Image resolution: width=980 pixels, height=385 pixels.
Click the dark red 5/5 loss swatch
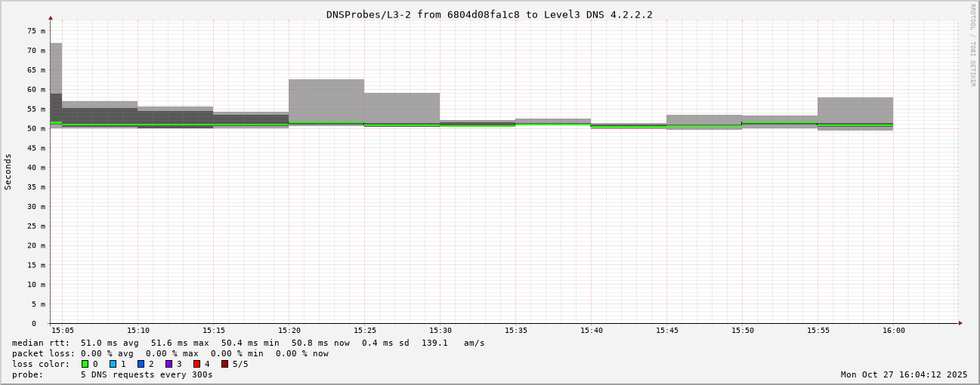pyautogui.click(x=224, y=364)
